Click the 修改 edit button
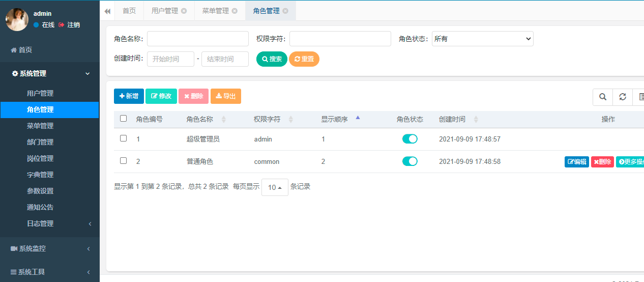 coord(161,96)
